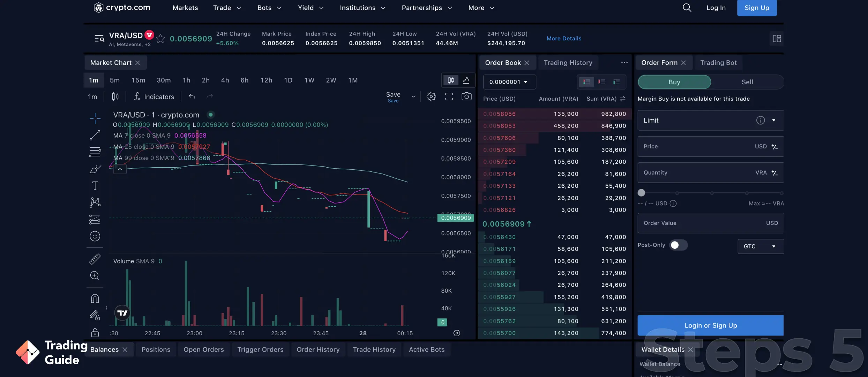Viewport: 868px width, 377px height.
Task: Add VRA/USD to favorites with star icon
Action: 160,38
